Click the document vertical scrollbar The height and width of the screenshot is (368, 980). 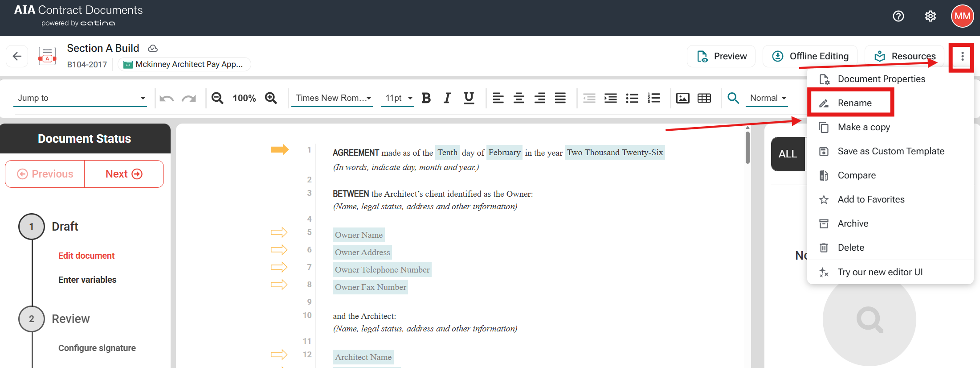pyautogui.click(x=747, y=147)
